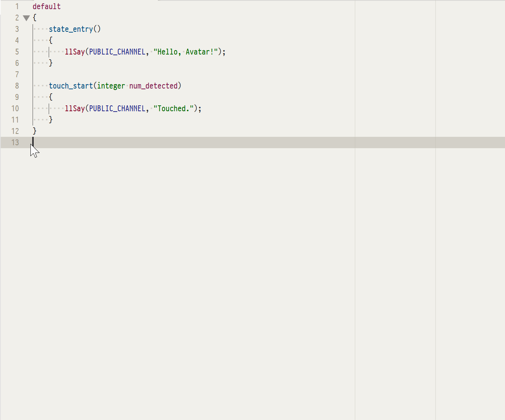Click line number 10 in the gutter
The image size is (505, 420).
[15, 109]
